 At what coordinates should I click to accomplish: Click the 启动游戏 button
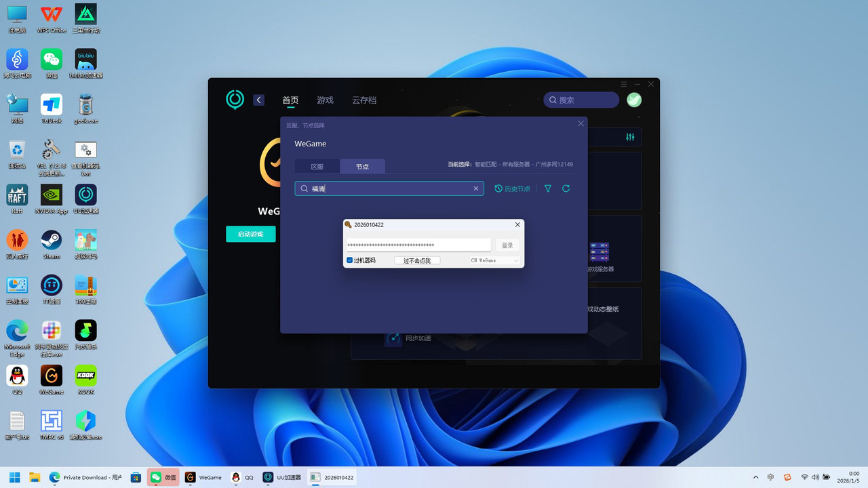[x=250, y=234]
